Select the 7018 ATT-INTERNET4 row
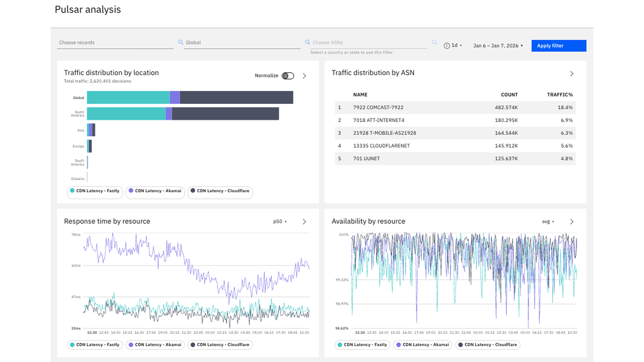Screen dimensions: 644x362 click(x=455, y=120)
